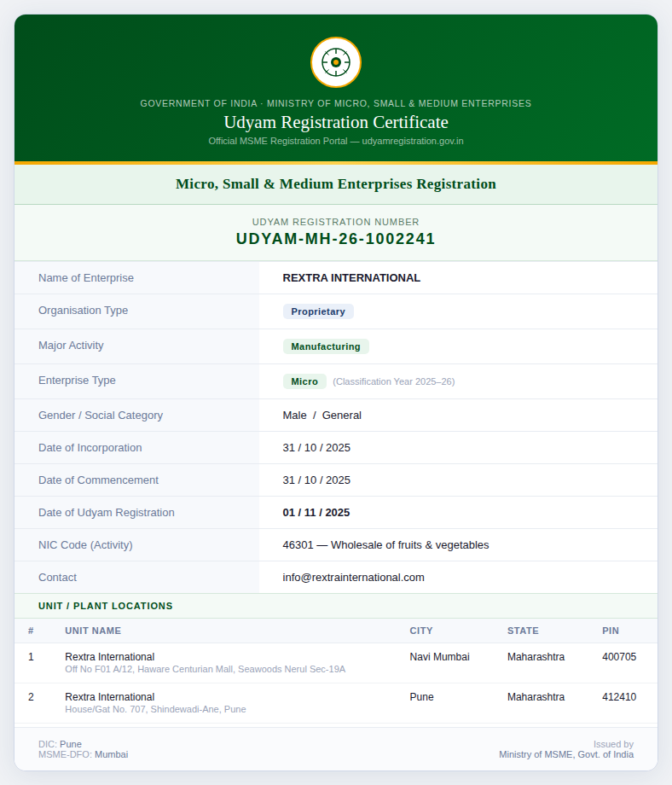The height and width of the screenshot is (785, 672).
Task: Click the UDYAM REGISTRATION NUMBER label
Action: pos(336,222)
